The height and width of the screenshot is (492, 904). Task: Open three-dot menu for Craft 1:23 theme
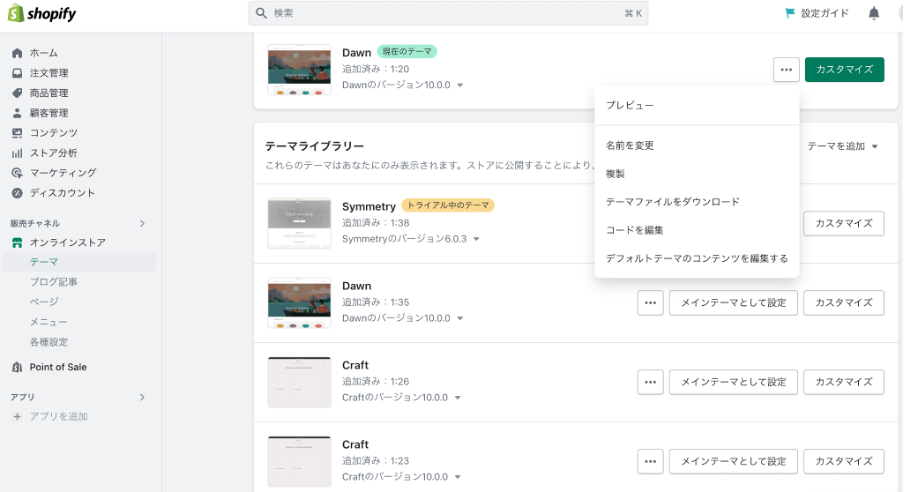click(x=650, y=461)
